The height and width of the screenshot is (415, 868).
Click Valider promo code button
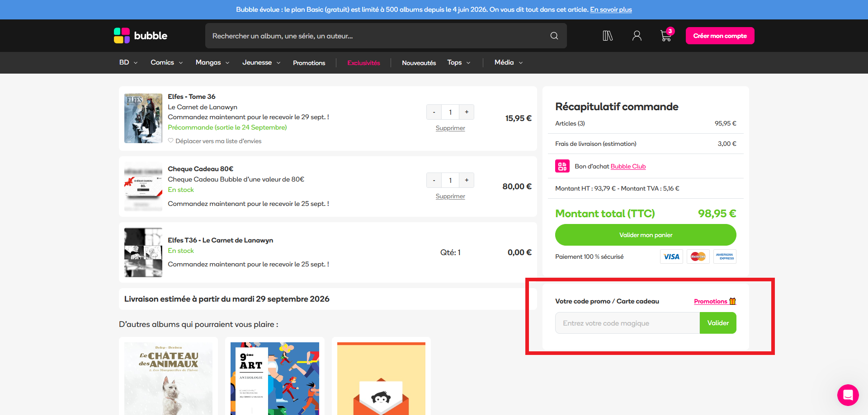click(x=718, y=323)
